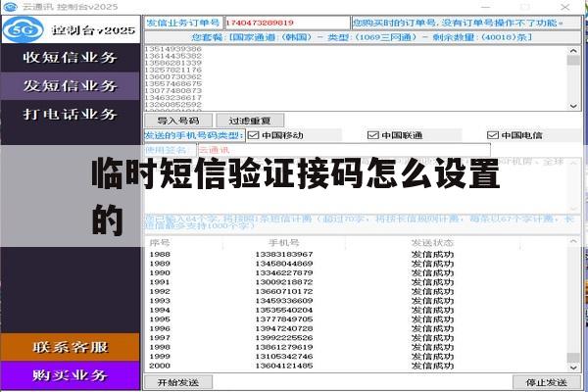Click the result table scroll-up arrow
The height and width of the screenshot is (392, 588).
click(573, 242)
